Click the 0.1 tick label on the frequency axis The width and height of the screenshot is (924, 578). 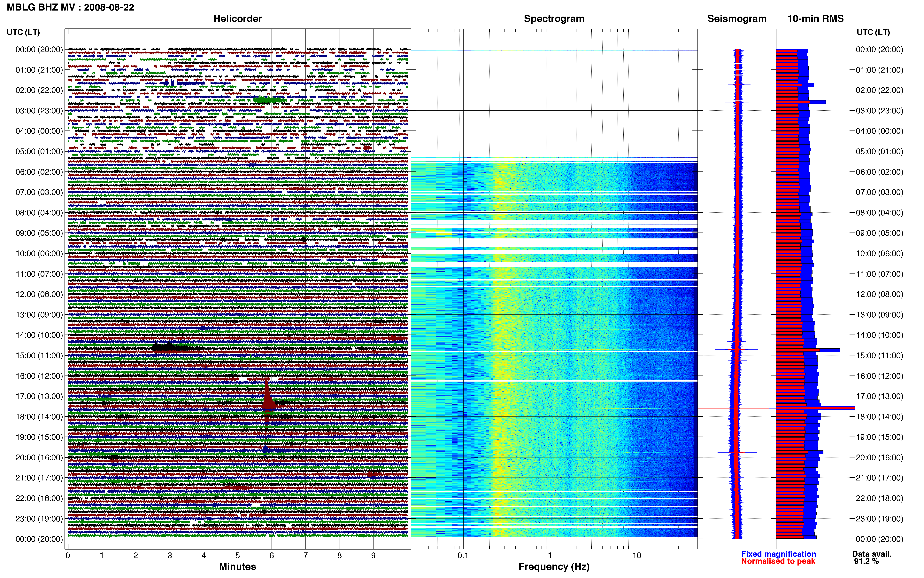tap(463, 555)
